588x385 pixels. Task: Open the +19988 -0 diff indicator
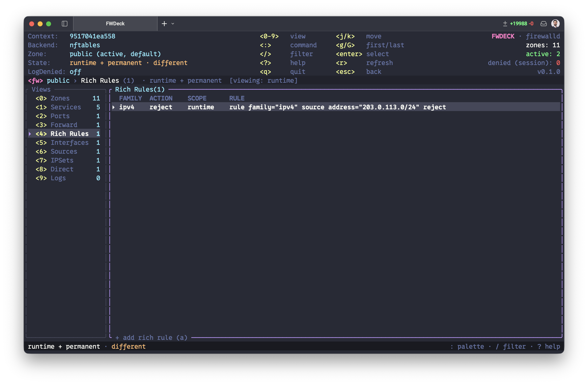[518, 24]
